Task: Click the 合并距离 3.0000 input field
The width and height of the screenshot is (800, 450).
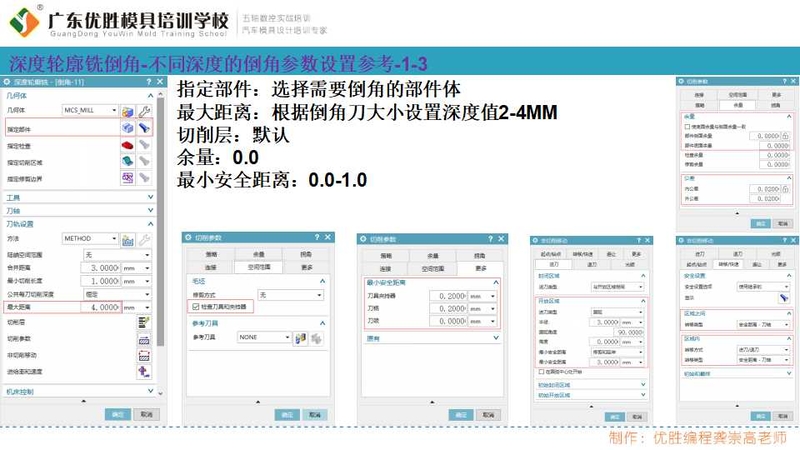Action: (x=101, y=268)
